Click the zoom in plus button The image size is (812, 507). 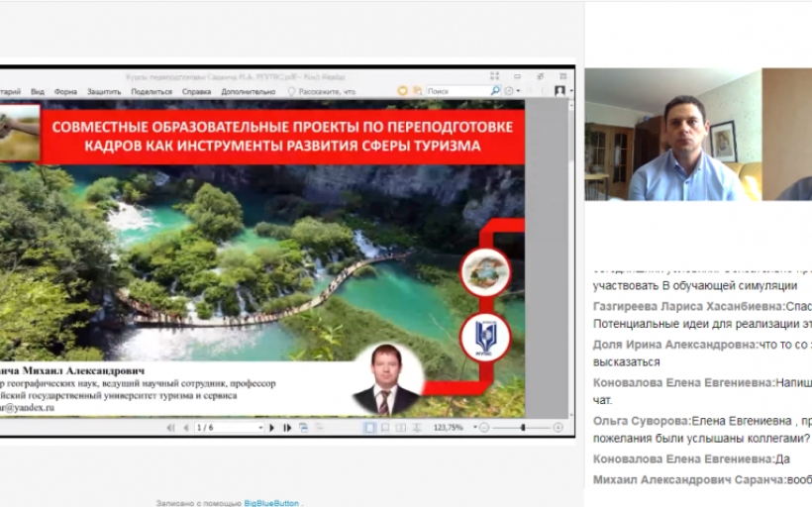coord(558,428)
